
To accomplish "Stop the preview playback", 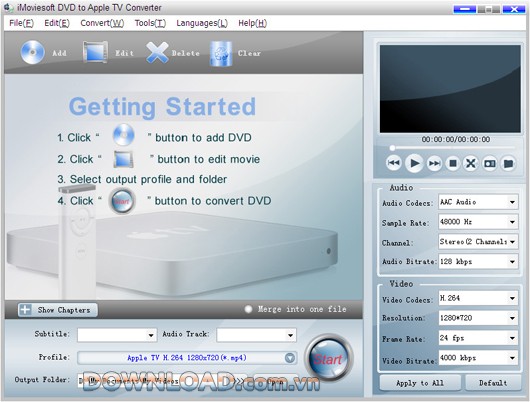I will [x=453, y=164].
